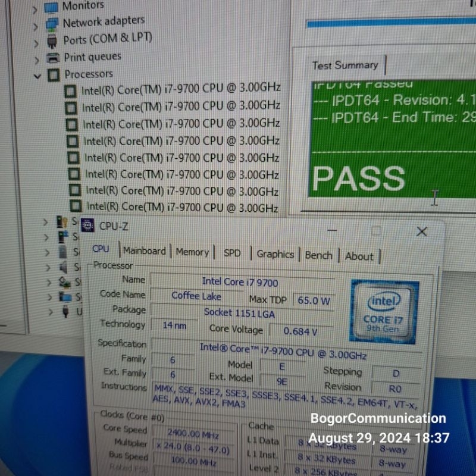Image resolution: width=476 pixels, height=476 pixels.
Task: Click the Stepping value 'D'
Action: [x=396, y=374]
